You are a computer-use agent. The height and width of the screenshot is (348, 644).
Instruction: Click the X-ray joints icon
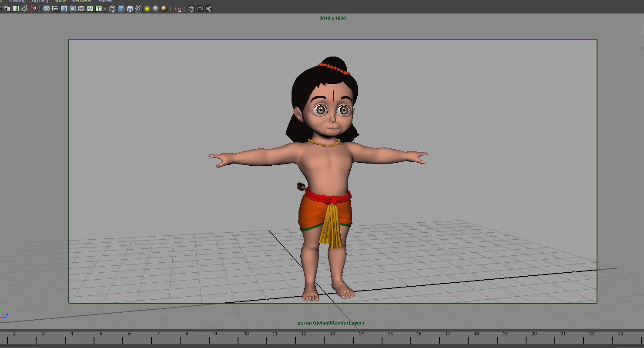[208, 9]
